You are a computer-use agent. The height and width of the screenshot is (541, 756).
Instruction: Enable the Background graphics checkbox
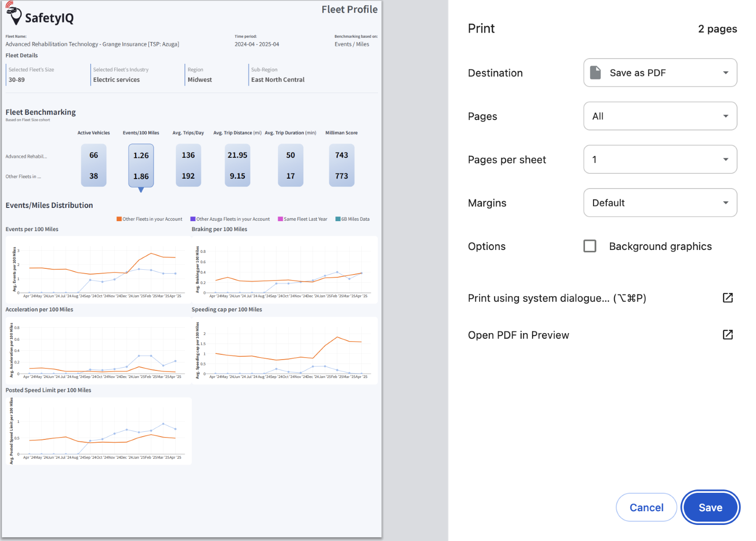point(590,246)
